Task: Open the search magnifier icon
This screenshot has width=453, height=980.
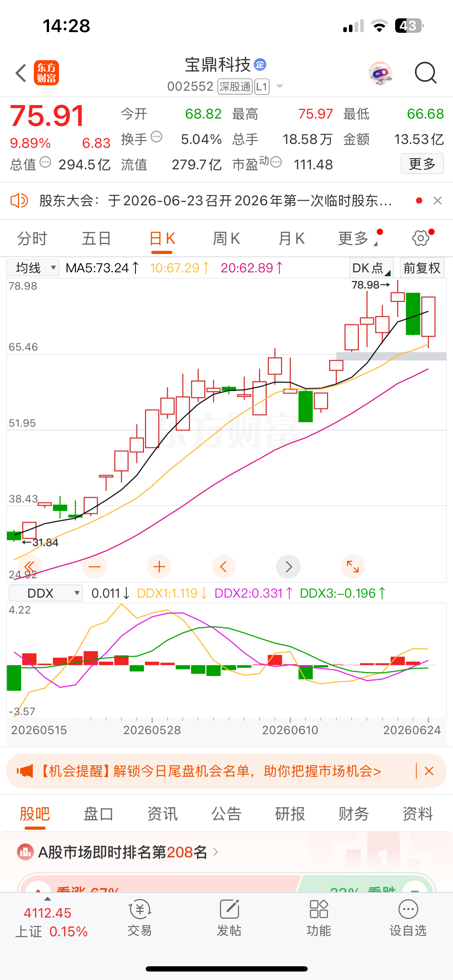Action: pos(425,73)
